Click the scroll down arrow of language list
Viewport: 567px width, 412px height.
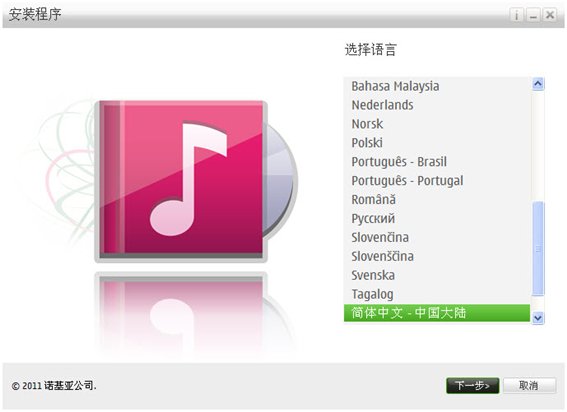[538, 318]
